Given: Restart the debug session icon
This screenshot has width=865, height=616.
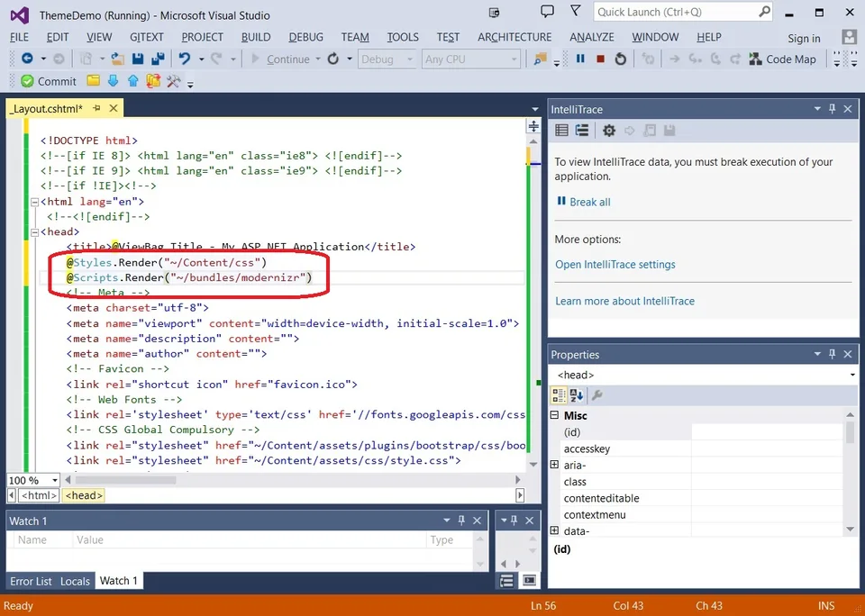Looking at the screenshot, I should pos(621,59).
